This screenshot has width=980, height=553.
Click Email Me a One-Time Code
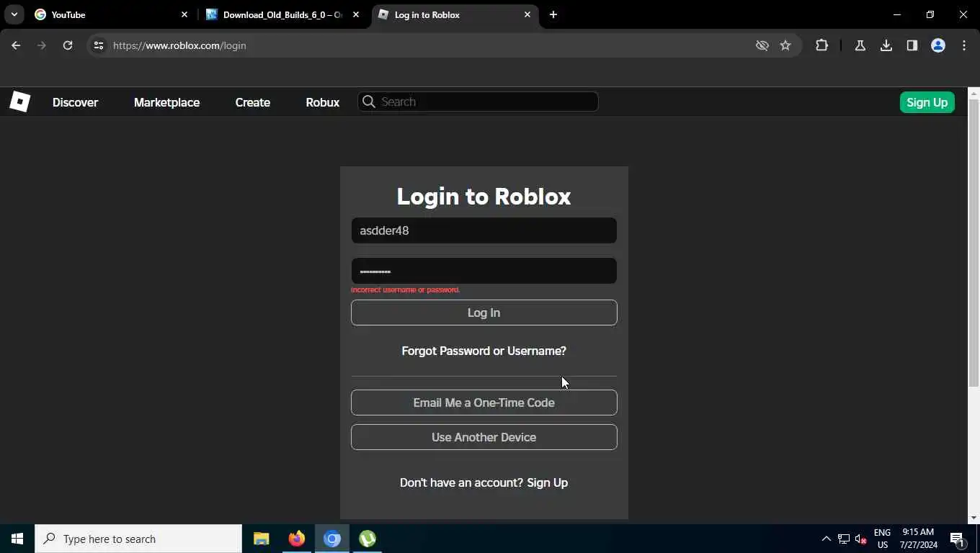484,403
